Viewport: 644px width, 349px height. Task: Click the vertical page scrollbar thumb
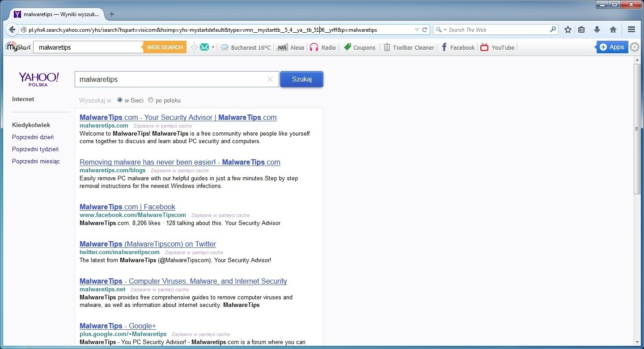point(637,129)
